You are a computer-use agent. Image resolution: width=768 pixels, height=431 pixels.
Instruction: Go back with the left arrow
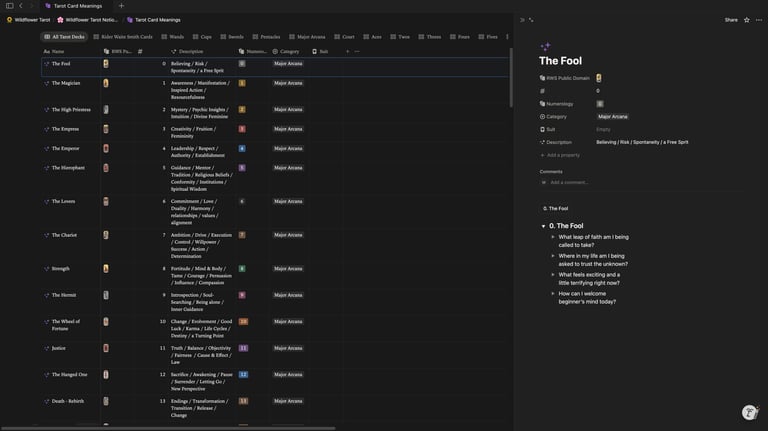[x=21, y=6]
